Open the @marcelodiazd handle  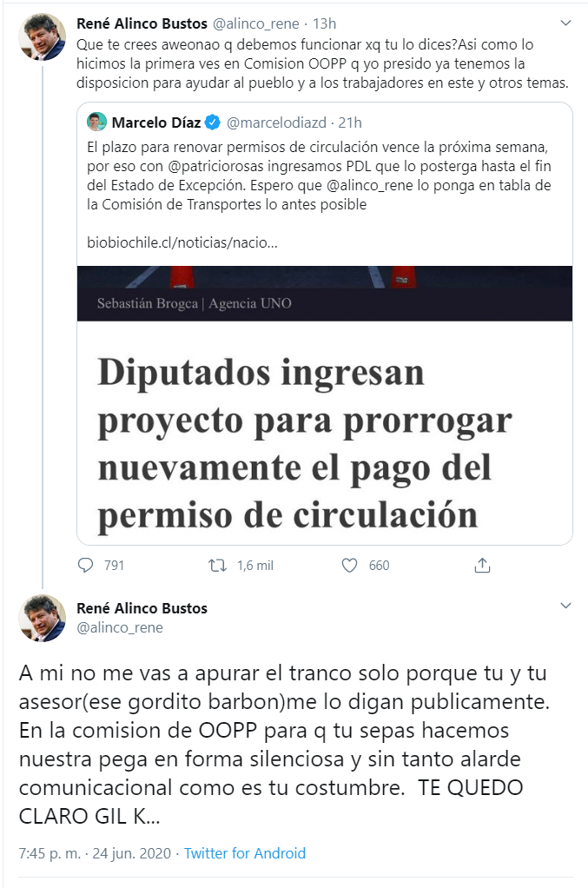tap(277, 123)
